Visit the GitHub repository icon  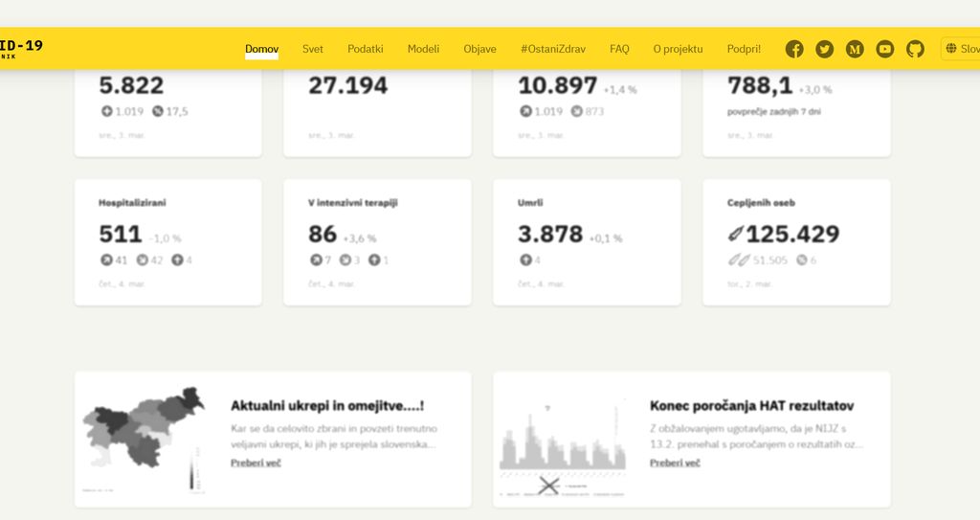916,49
